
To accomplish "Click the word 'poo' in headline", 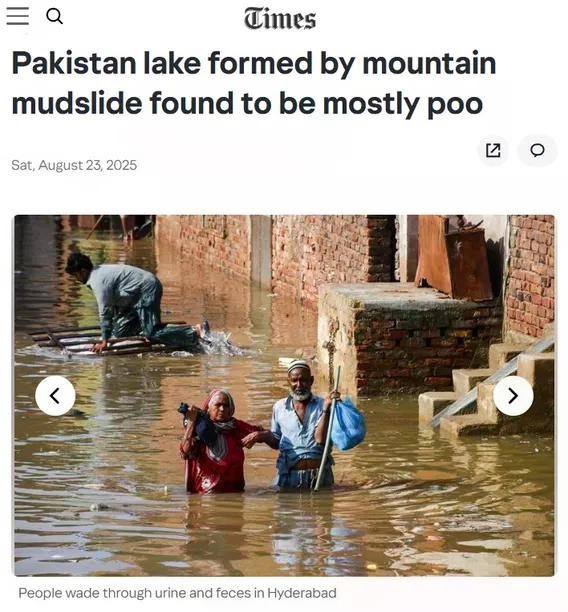I will [455, 105].
